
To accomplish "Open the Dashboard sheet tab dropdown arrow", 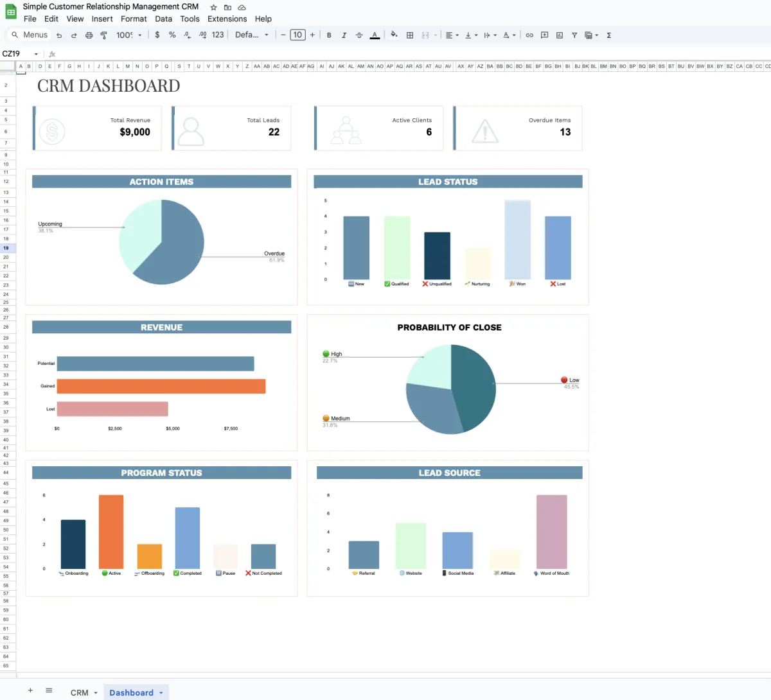I will pyautogui.click(x=161, y=693).
